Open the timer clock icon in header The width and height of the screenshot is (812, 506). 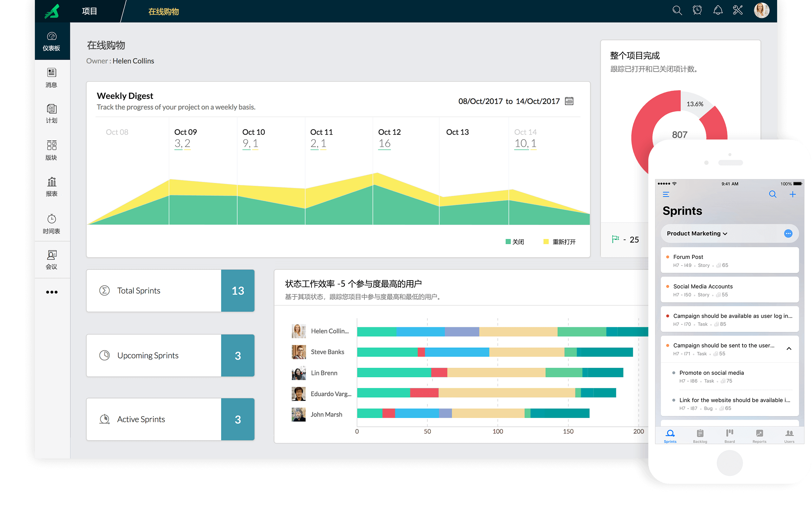click(x=697, y=11)
